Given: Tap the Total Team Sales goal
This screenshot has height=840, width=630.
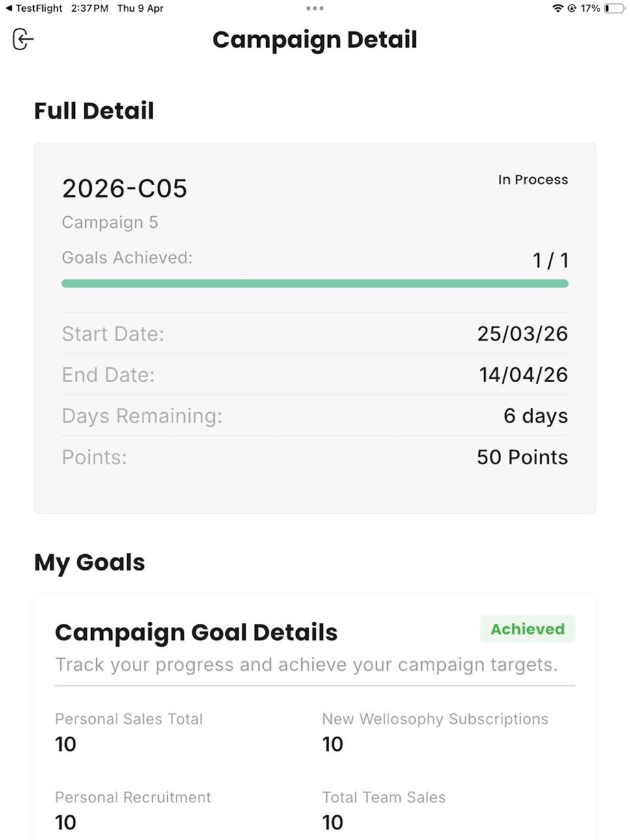Looking at the screenshot, I should [x=384, y=809].
